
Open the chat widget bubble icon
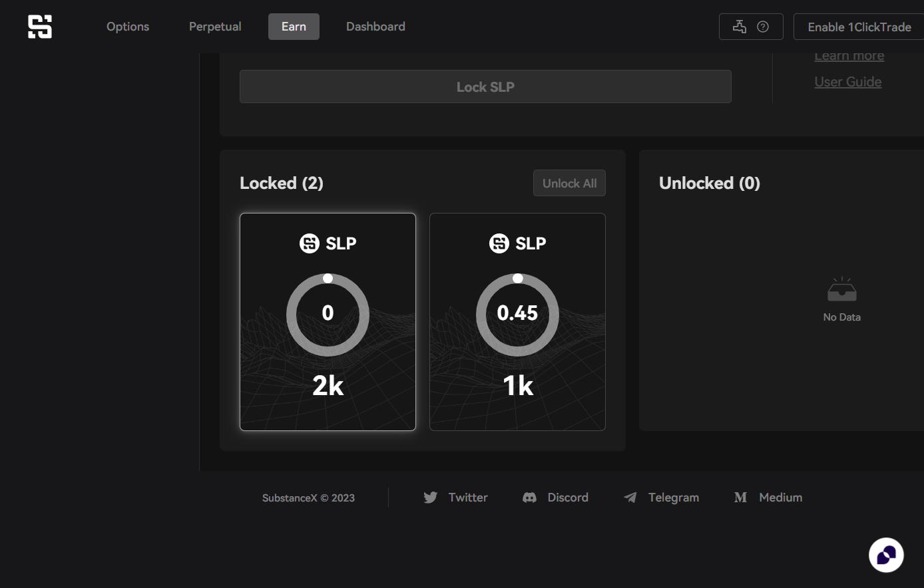[886, 555]
